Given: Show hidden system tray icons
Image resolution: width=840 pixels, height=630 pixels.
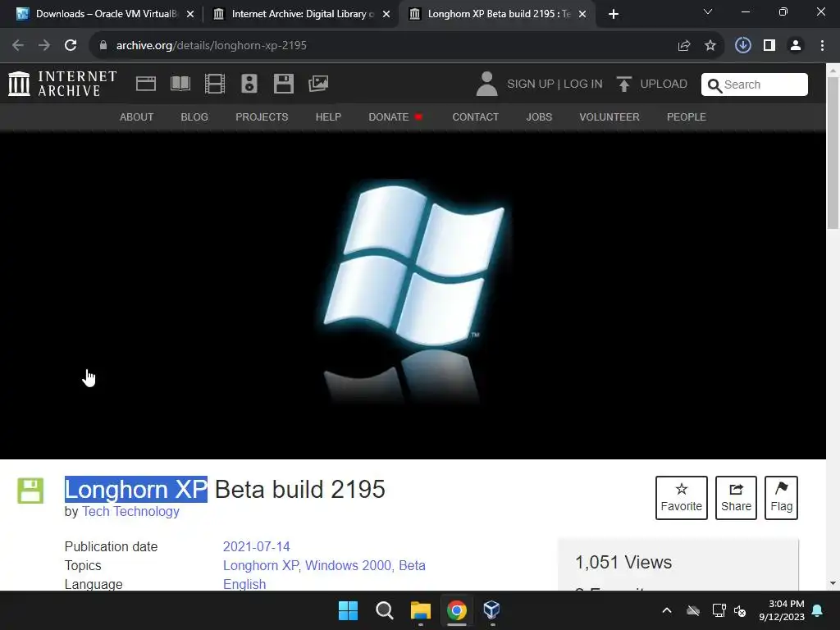Looking at the screenshot, I should pyautogui.click(x=667, y=610).
